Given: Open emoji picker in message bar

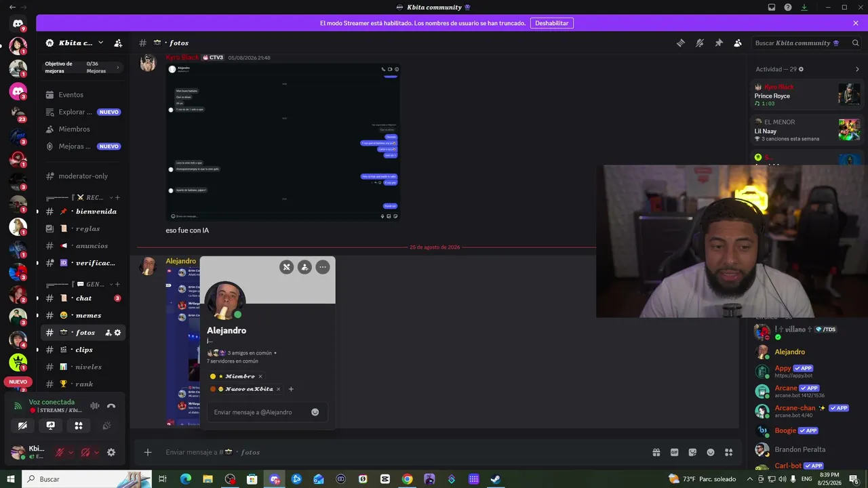Looking at the screenshot, I should pos(711,452).
